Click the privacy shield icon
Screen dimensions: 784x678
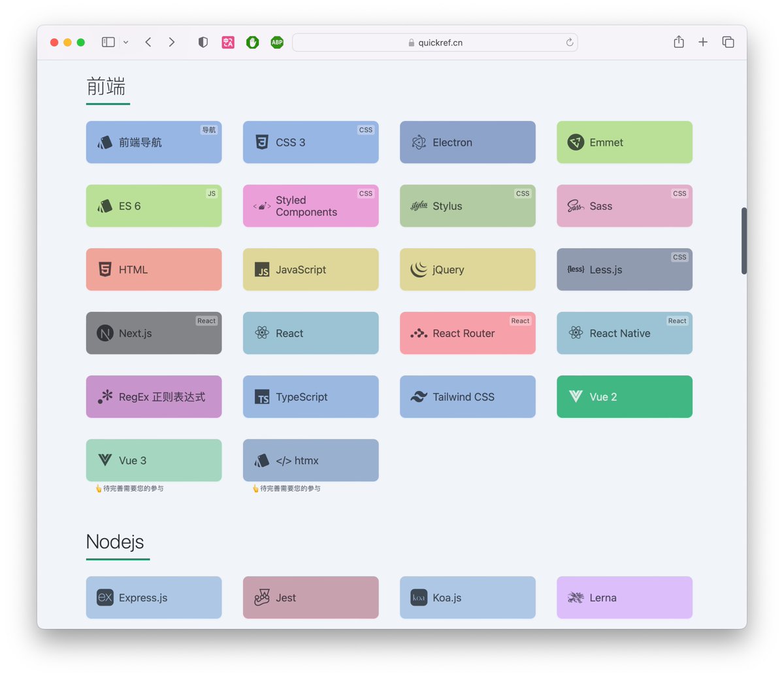[x=203, y=42]
